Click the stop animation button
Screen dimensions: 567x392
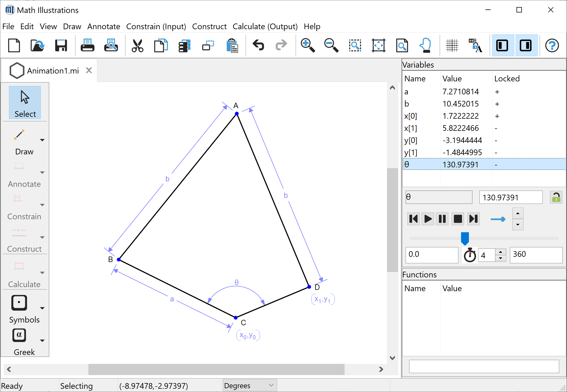(458, 219)
